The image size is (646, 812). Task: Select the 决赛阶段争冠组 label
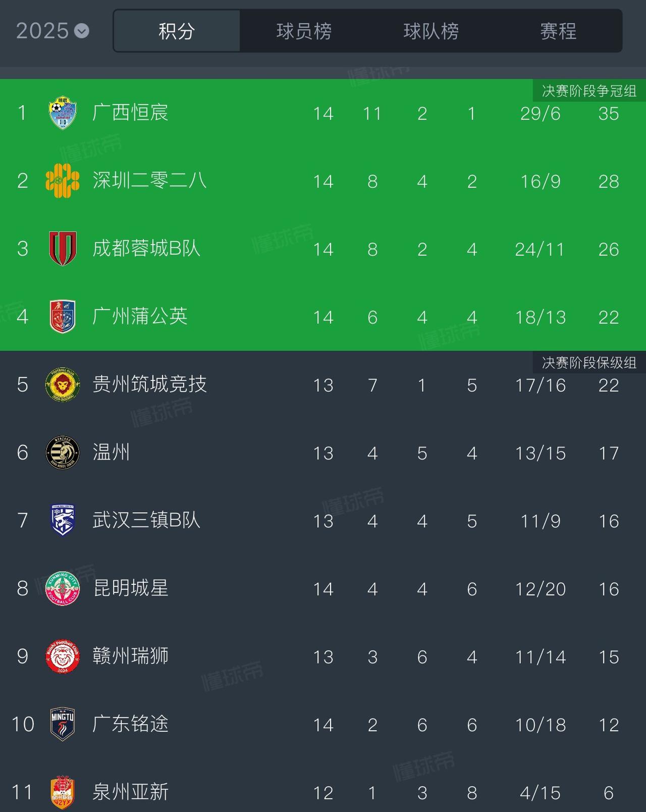pyautogui.click(x=589, y=91)
